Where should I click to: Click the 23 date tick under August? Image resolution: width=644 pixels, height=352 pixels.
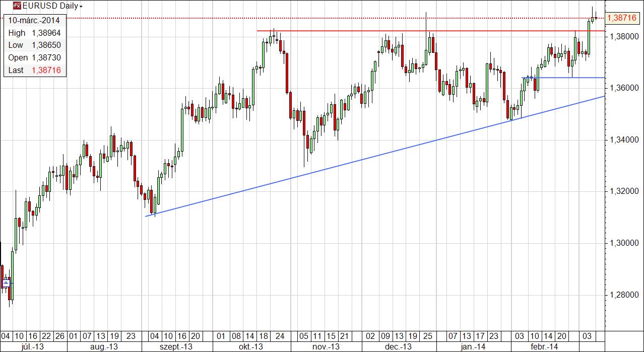[x=131, y=336]
